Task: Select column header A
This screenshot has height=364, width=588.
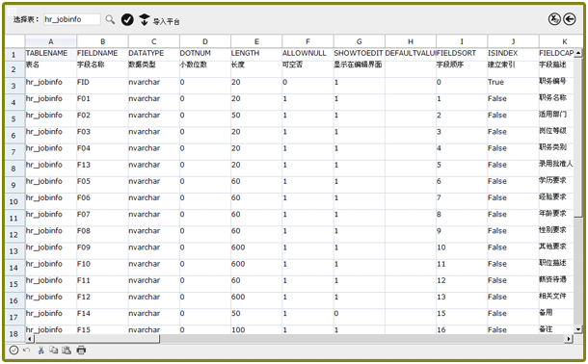Action: 51,41
